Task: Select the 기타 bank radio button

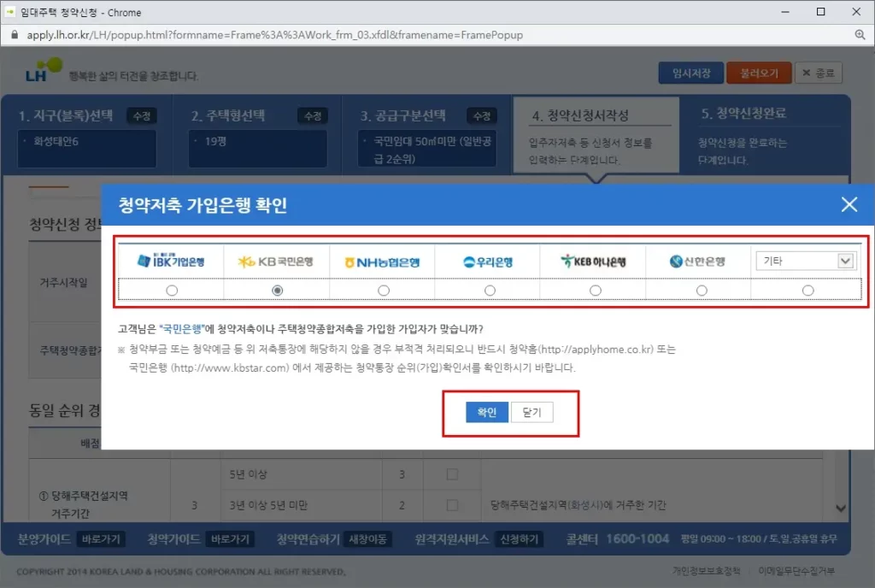Action: 807,291
